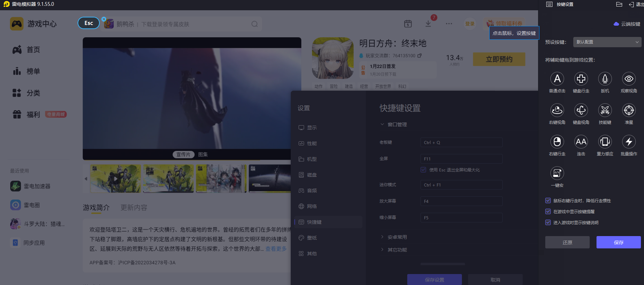
Task: Open the 机型 settings tab
Action: 328,159
